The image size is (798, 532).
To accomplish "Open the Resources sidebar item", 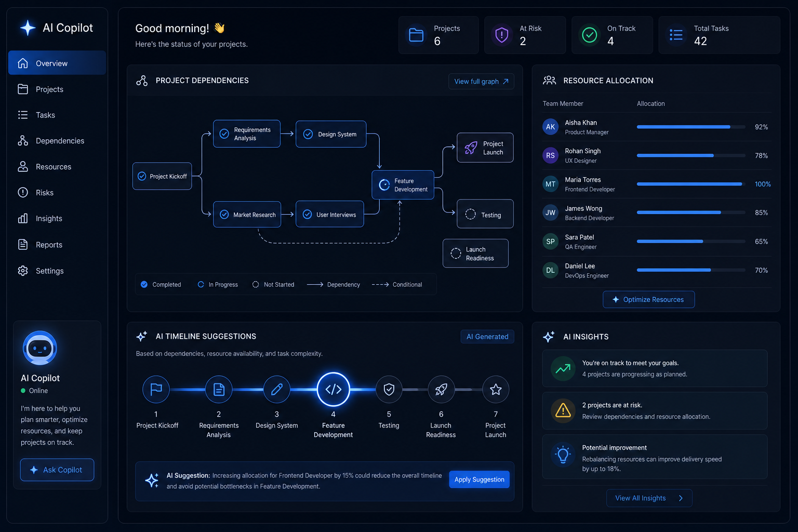I will coord(57,167).
